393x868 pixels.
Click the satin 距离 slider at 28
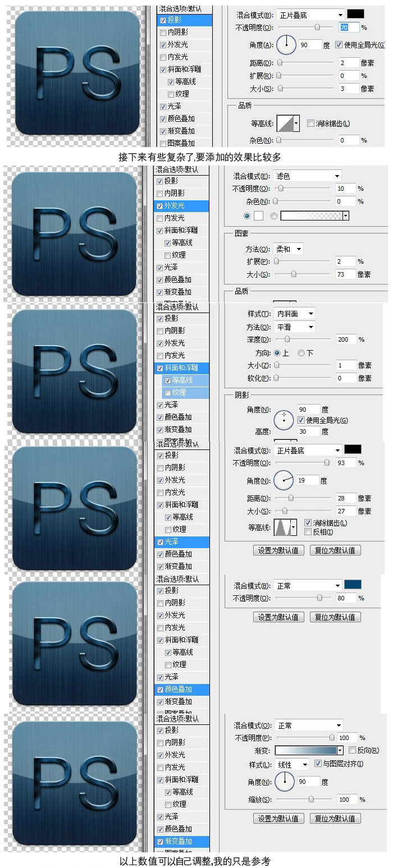[x=303, y=498]
